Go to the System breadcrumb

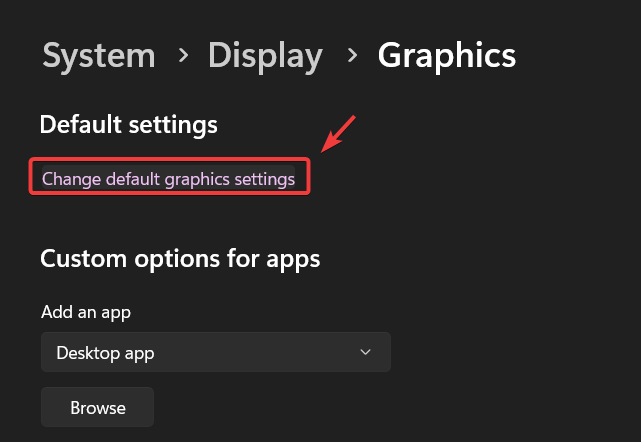(x=98, y=55)
